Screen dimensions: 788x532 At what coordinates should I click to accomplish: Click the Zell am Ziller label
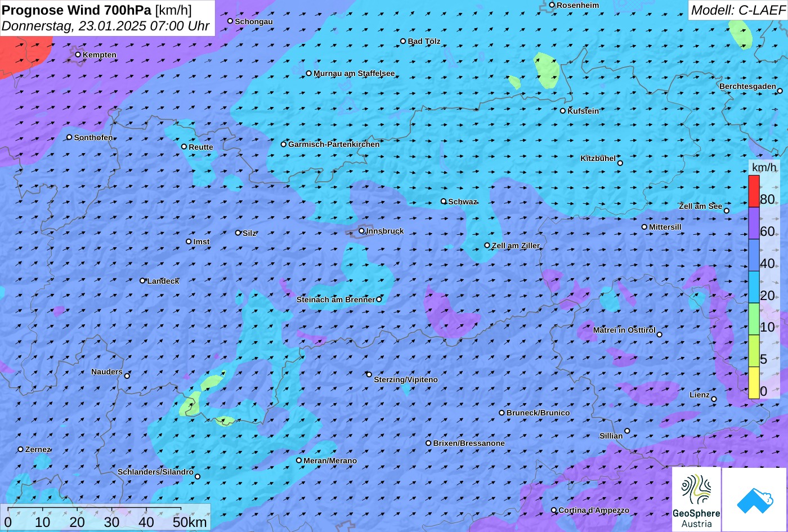pyautogui.click(x=516, y=246)
